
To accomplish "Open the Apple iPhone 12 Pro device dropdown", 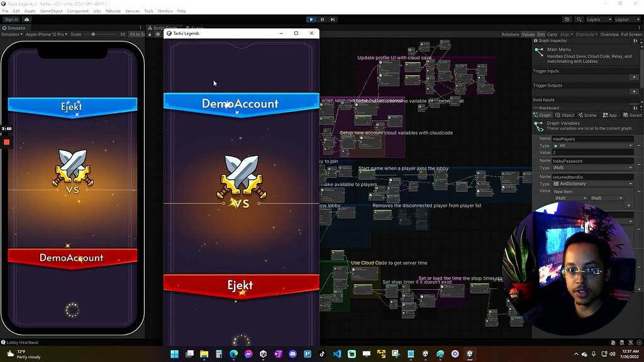I will (x=45, y=34).
